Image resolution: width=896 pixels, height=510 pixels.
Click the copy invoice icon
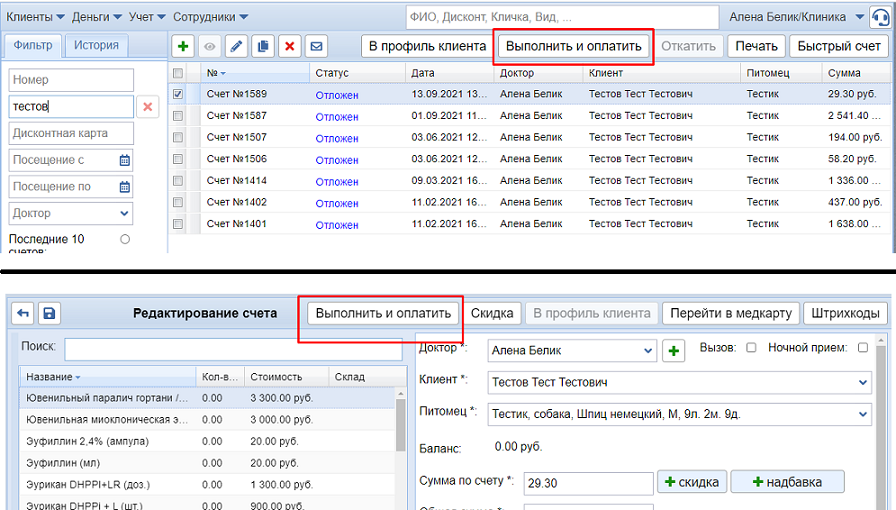263,46
